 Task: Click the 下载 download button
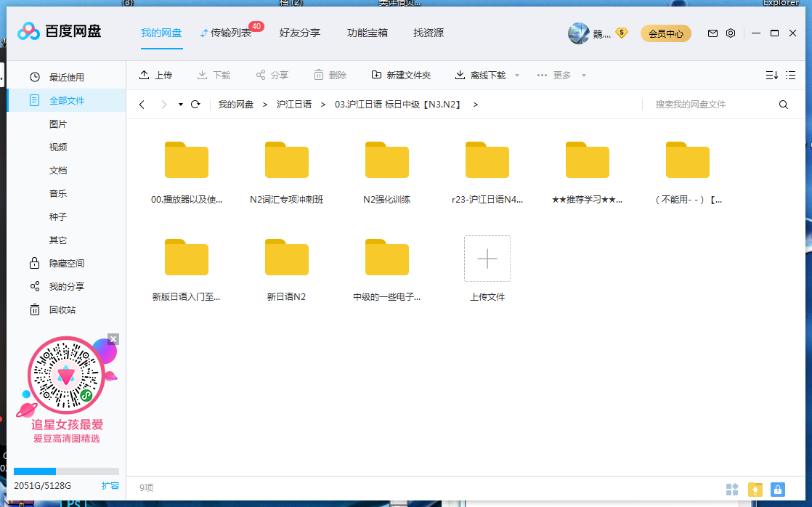point(214,75)
